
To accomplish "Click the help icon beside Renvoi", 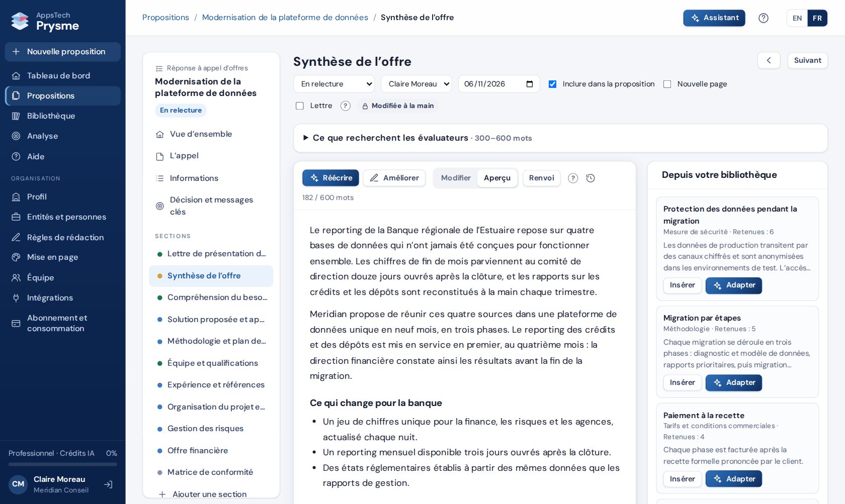I will point(573,178).
